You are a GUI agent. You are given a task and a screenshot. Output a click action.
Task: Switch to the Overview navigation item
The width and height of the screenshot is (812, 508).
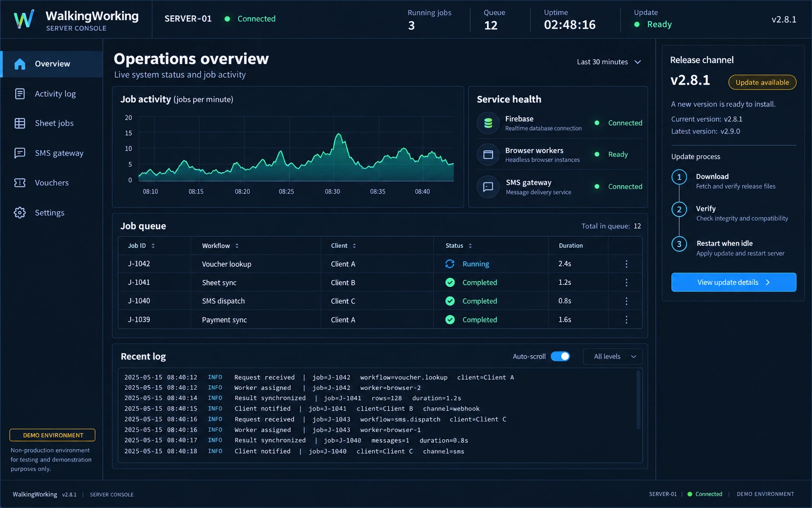tap(52, 64)
